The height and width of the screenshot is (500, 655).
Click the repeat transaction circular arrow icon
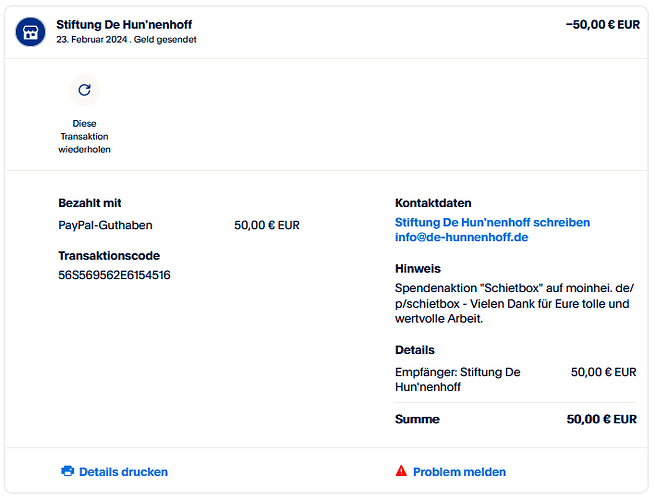pos(84,90)
